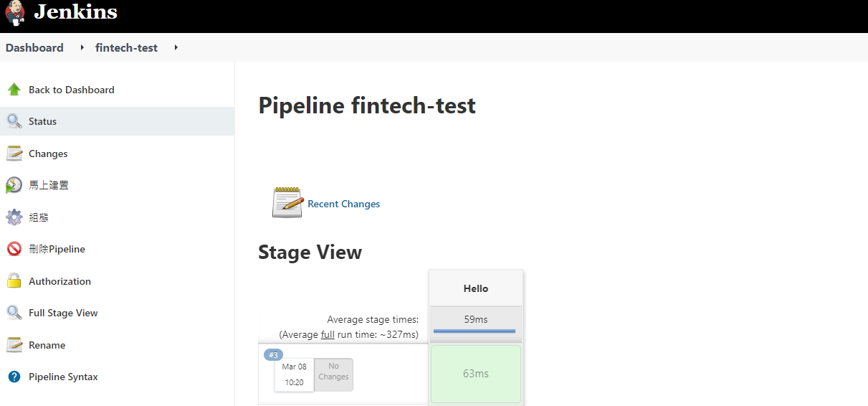Click the Authorization padlock icon
This screenshot has width=868, height=406.
pos(14,281)
